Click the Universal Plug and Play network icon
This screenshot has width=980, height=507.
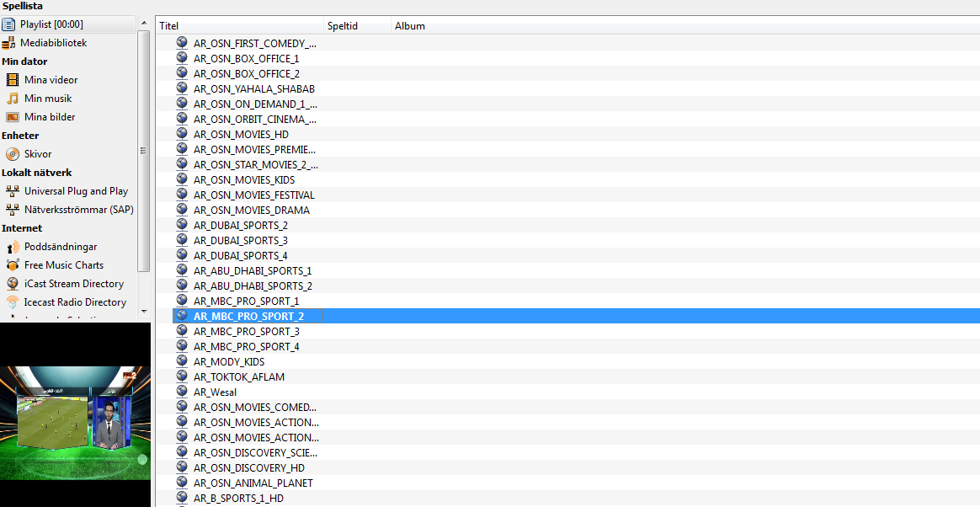click(13, 191)
